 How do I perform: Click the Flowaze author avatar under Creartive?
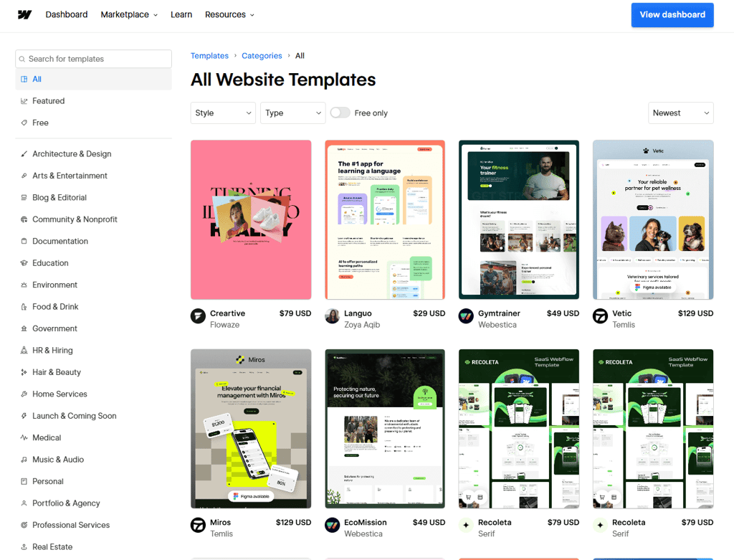(198, 316)
